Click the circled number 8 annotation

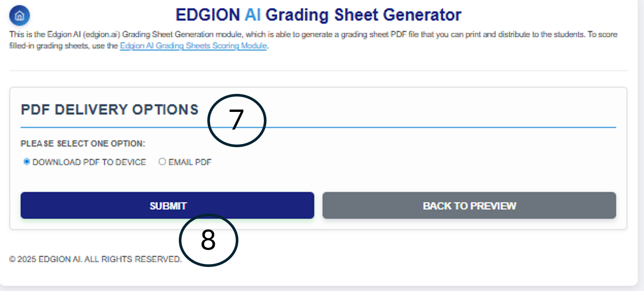click(208, 240)
